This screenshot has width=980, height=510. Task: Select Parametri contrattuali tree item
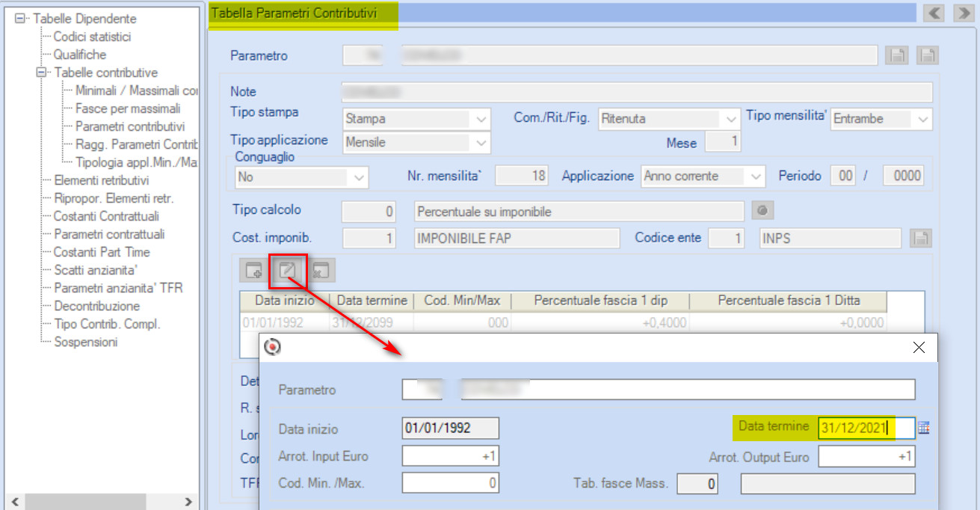pos(109,234)
